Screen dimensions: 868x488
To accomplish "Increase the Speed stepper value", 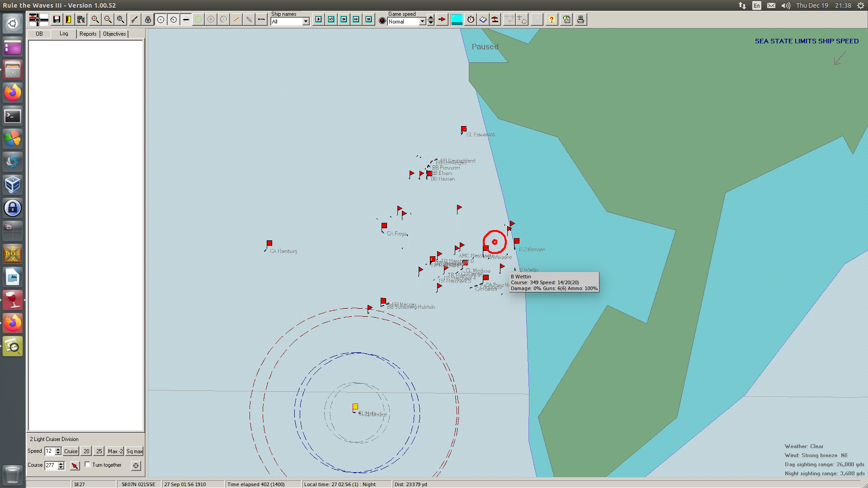I will [x=58, y=449].
